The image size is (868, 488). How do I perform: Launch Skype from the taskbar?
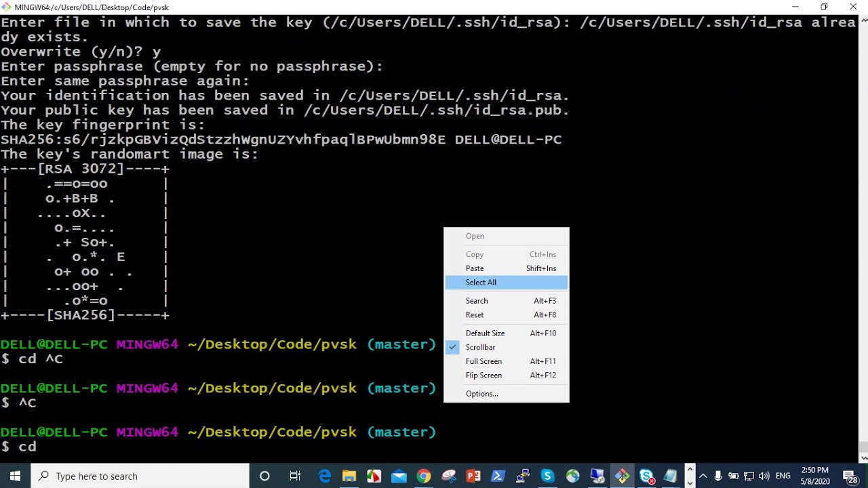(x=547, y=476)
